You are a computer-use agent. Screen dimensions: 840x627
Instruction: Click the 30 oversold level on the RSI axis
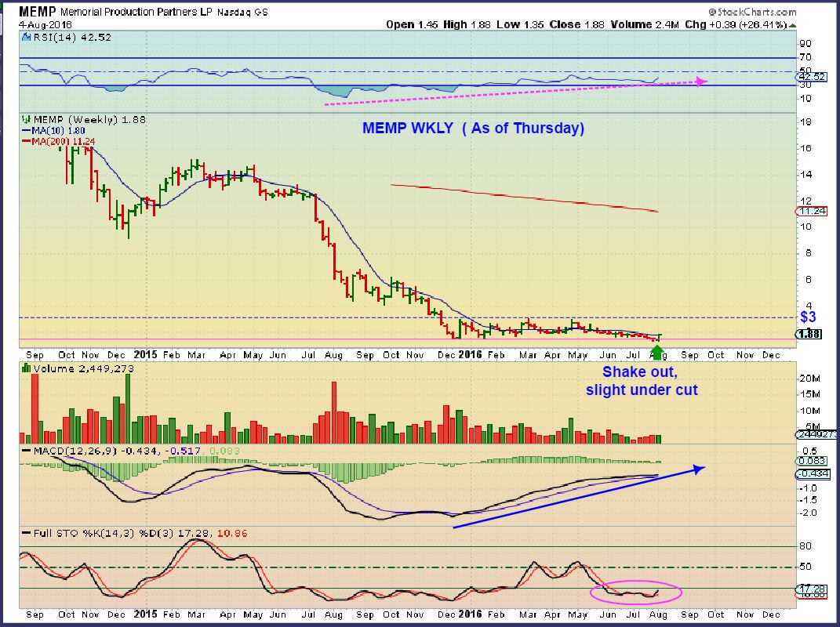tap(805, 85)
